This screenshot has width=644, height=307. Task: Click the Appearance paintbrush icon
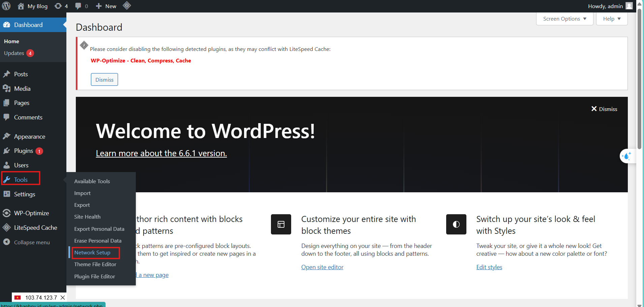point(7,136)
